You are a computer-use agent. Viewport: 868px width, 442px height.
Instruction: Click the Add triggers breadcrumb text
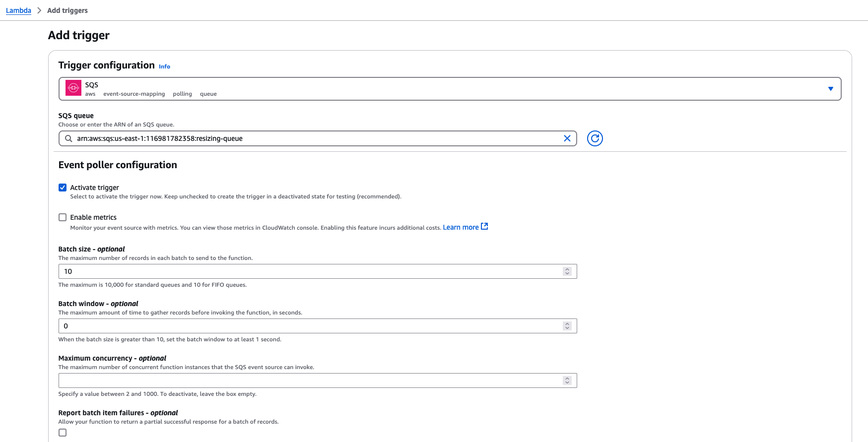tap(67, 10)
